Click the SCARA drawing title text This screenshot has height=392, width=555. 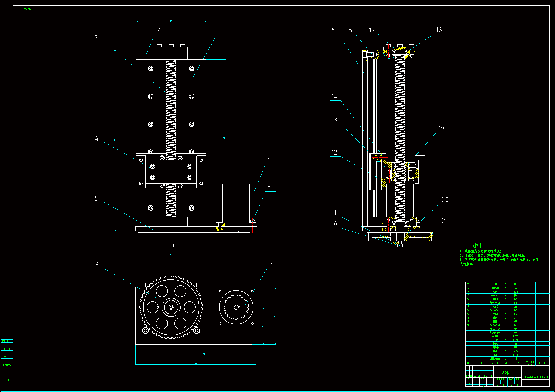click(535, 377)
